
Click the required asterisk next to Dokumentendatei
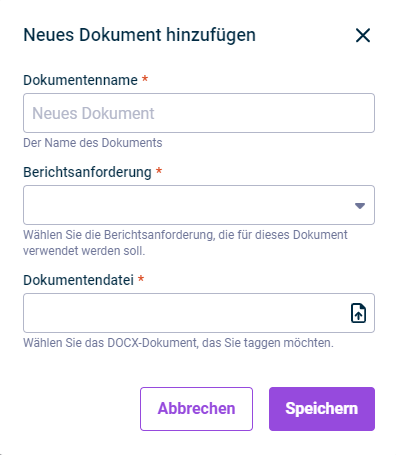click(141, 278)
